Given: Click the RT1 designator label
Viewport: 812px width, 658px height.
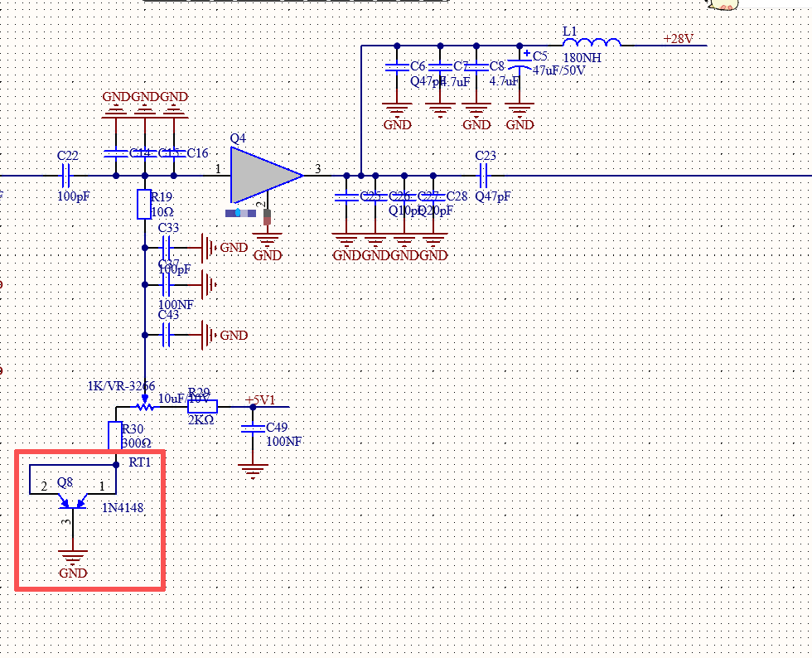Looking at the screenshot, I should 140,462.
